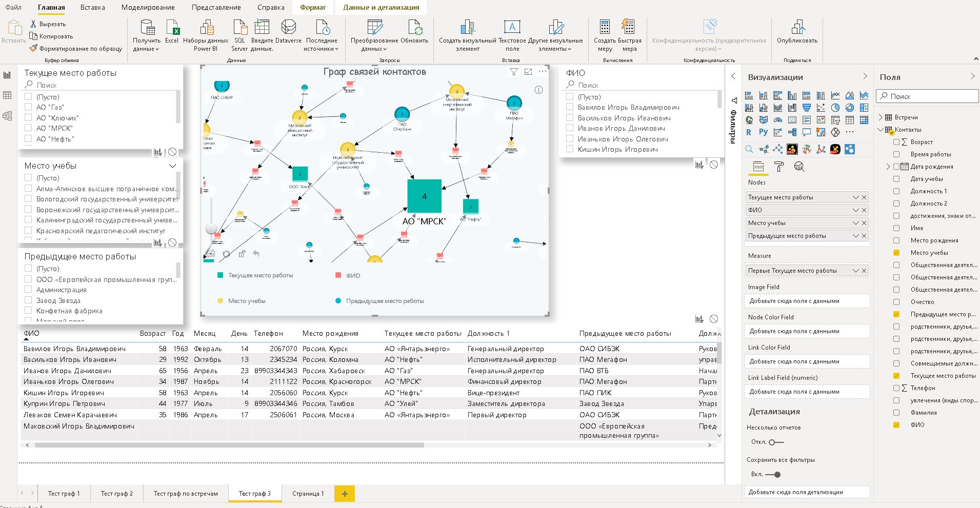Screen dimensions: 980x508
Task: Click the Обновить button
Action: (x=414, y=31)
